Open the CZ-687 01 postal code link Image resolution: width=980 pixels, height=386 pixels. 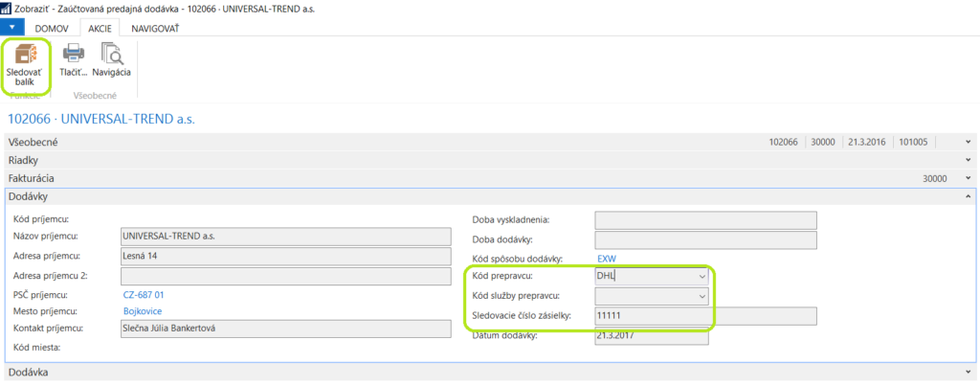[x=144, y=295]
